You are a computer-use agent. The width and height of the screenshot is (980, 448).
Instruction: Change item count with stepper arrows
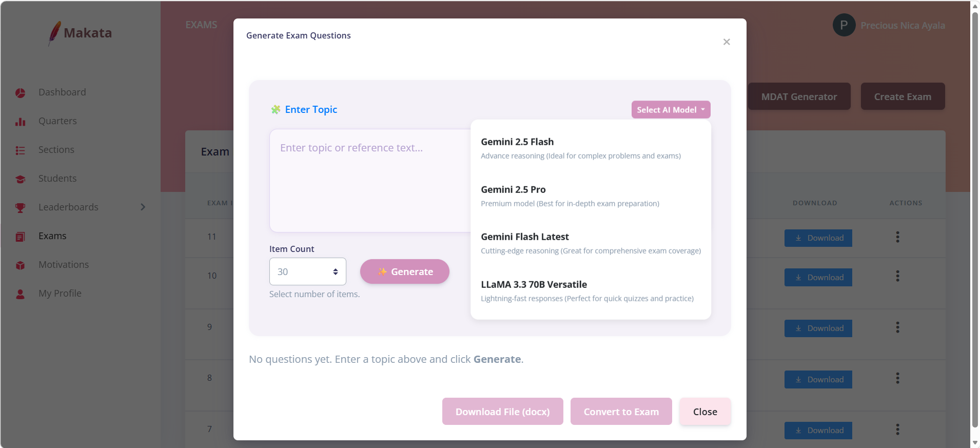[x=335, y=272]
